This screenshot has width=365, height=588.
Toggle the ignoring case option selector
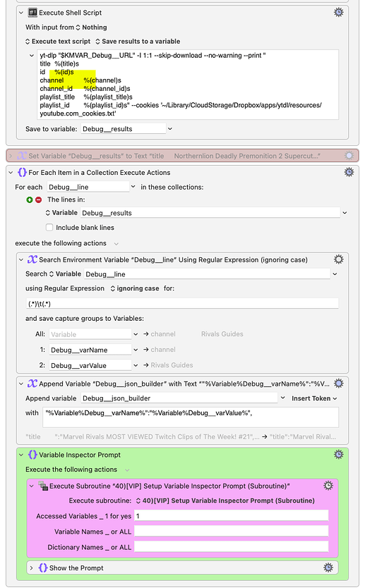135,288
